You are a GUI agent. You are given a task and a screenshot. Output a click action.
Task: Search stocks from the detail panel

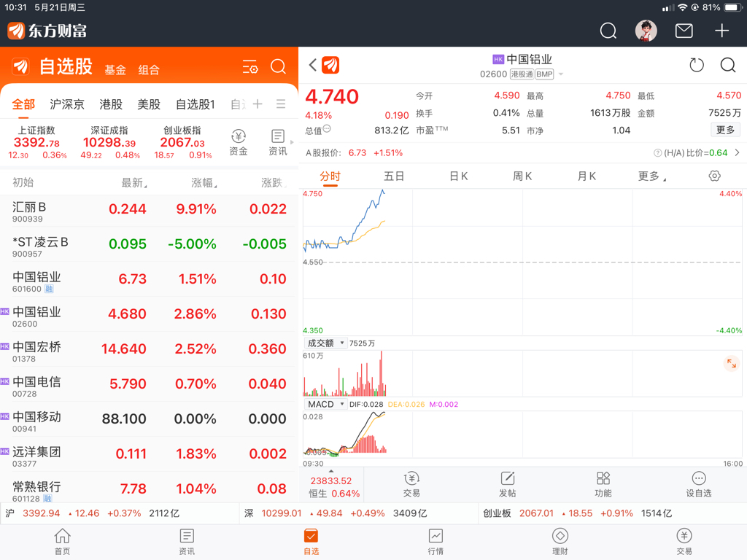click(x=727, y=65)
